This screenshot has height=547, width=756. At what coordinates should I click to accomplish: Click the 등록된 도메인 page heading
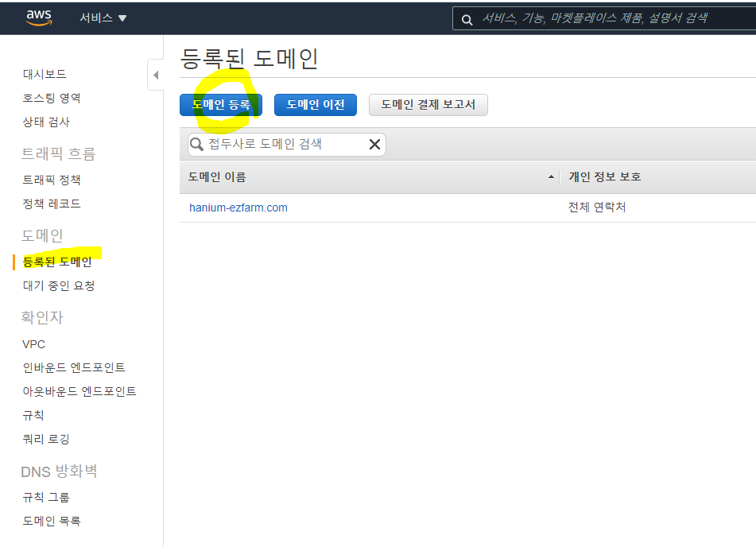[250, 59]
